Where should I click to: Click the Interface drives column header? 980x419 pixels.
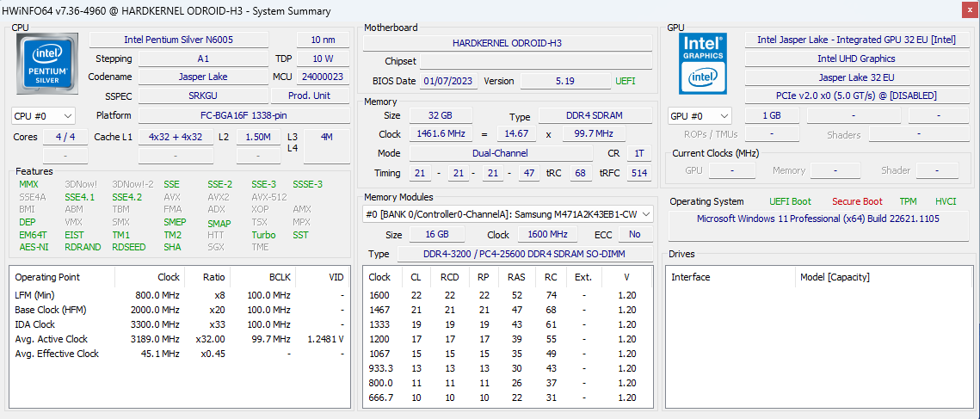click(x=731, y=277)
